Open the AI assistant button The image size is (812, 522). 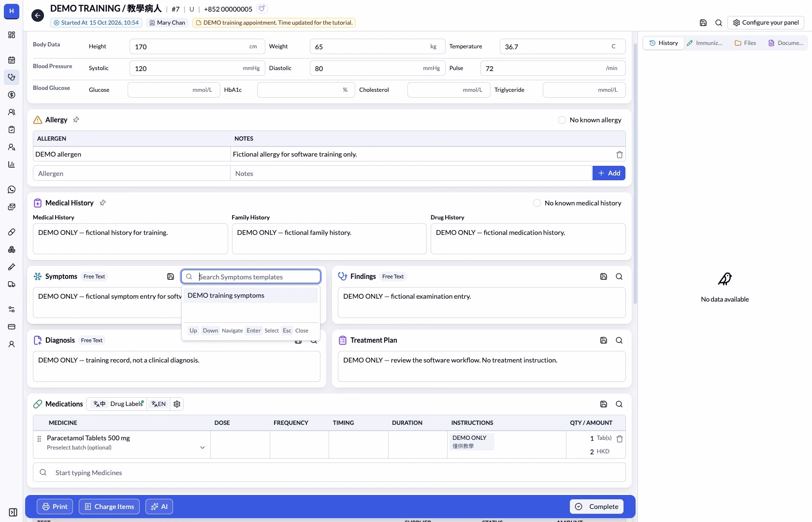pos(159,507)
